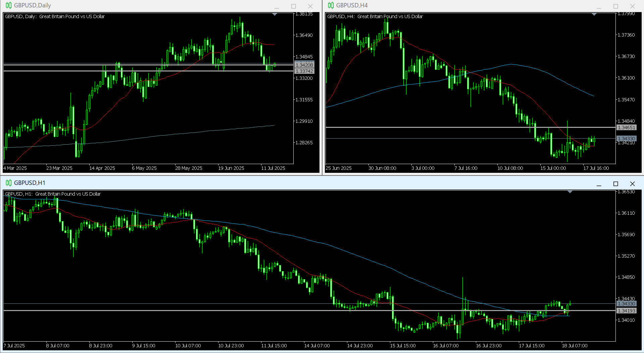Click the GBPUSD,H1 window chart icon
The height and width of the screenshot is (353, 644).
pyautogui.click(x=8, y=183)
